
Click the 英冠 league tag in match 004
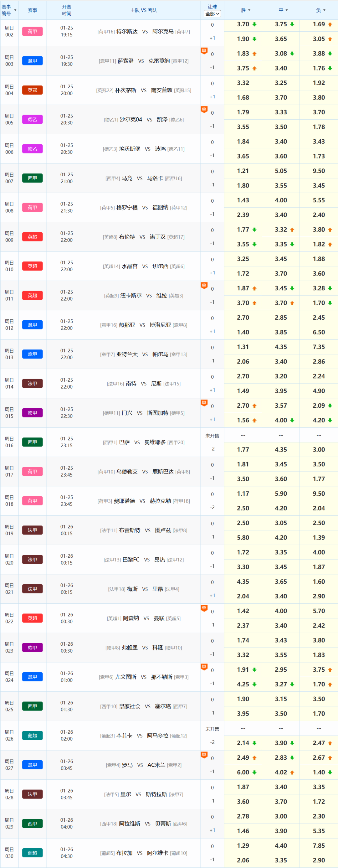(32, 90)
